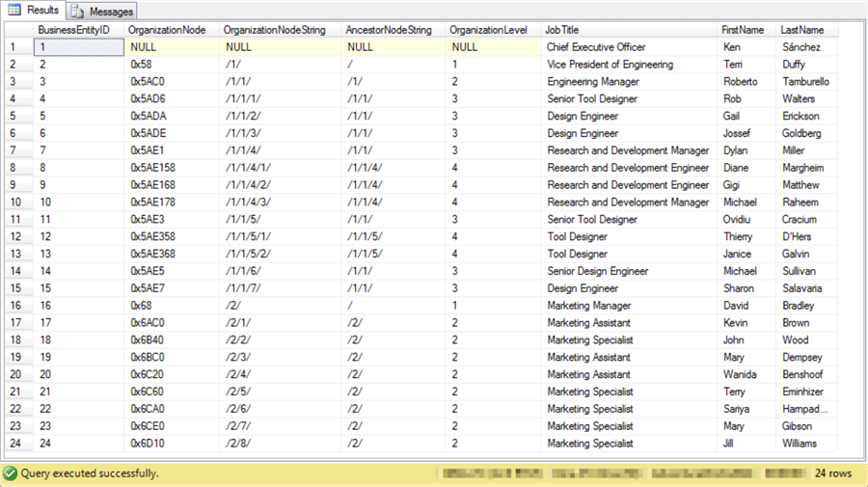This screenshot has width=868, height=487.
Task: Click the NULL OrganizationLevel cell
Action: (493, 47)
